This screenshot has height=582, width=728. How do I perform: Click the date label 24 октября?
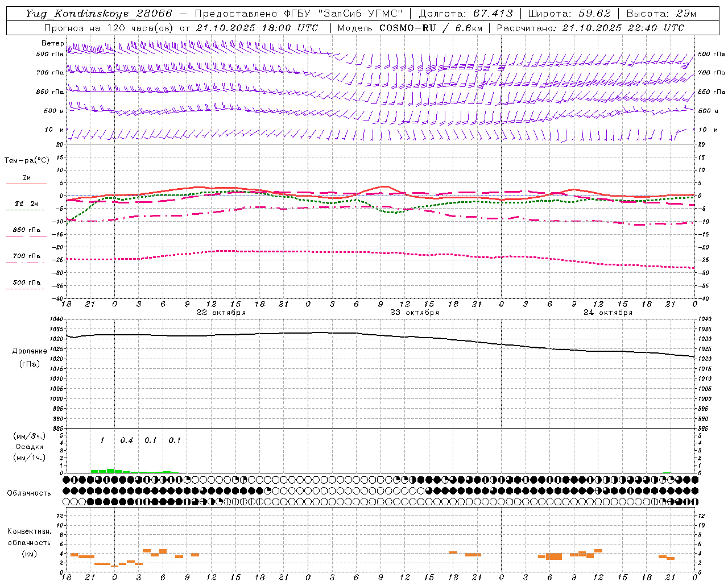click(608, 313)
